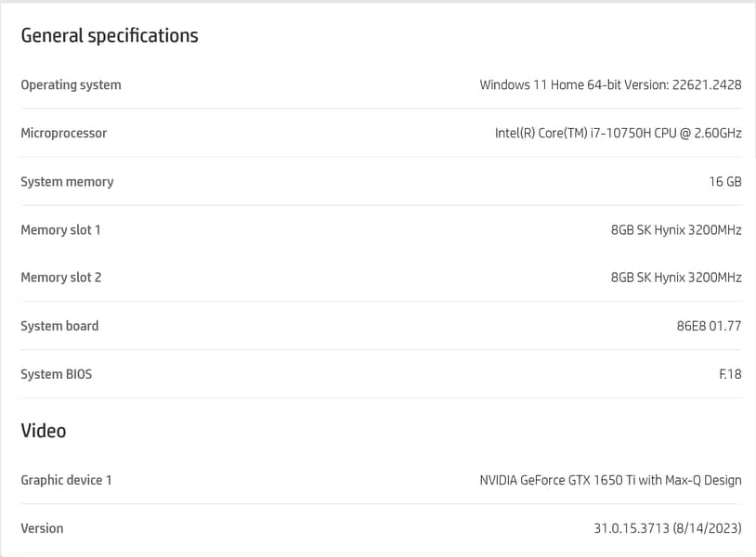Click the Intel Core i7-10750H CPU value
This screenshot has height=557, width=756.
(x=618, y=133)
